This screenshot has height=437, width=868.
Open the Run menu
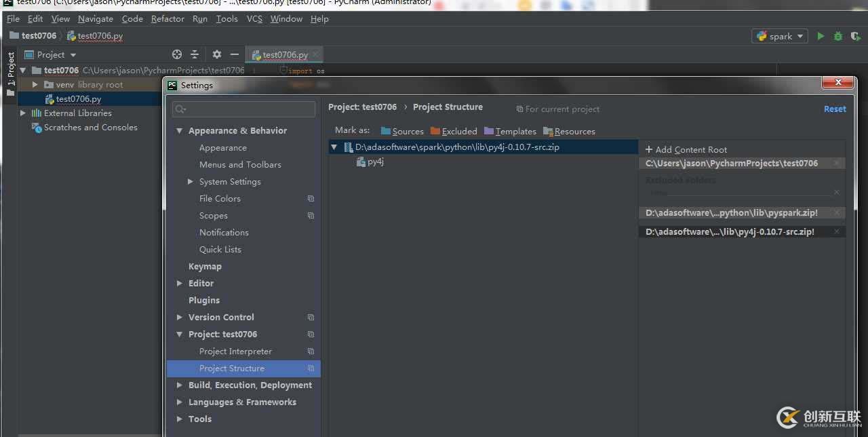199,19
